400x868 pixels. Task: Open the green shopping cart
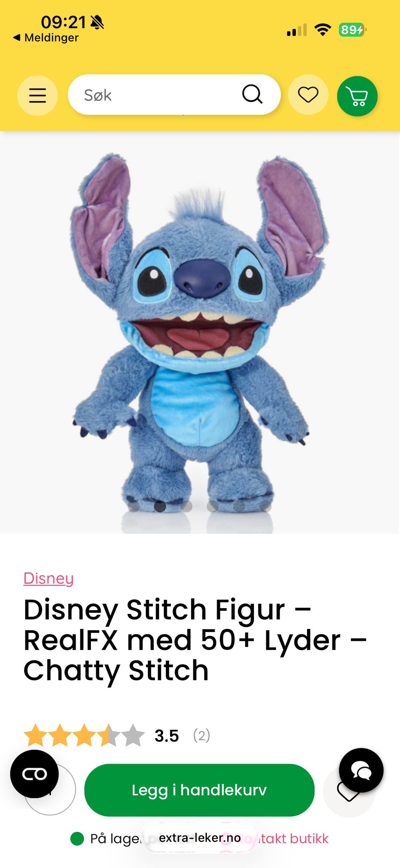point(357,96)
